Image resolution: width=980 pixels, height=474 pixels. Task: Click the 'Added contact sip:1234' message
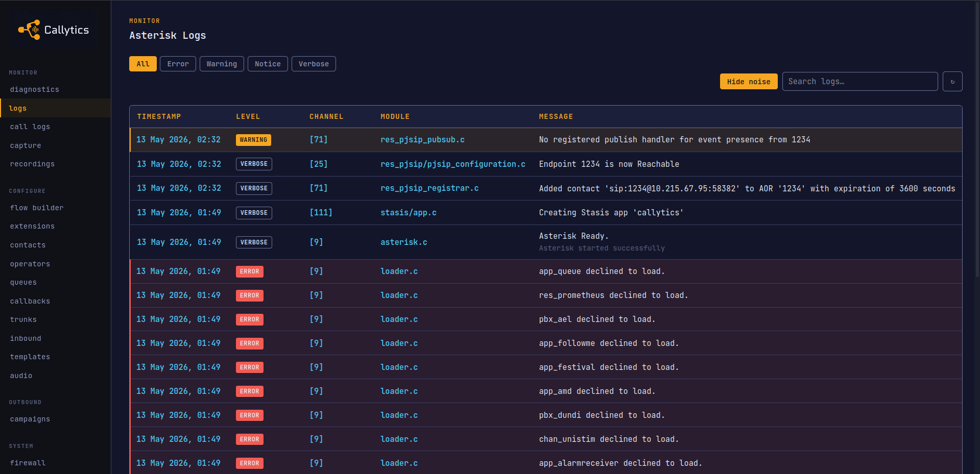coord(747,188)
